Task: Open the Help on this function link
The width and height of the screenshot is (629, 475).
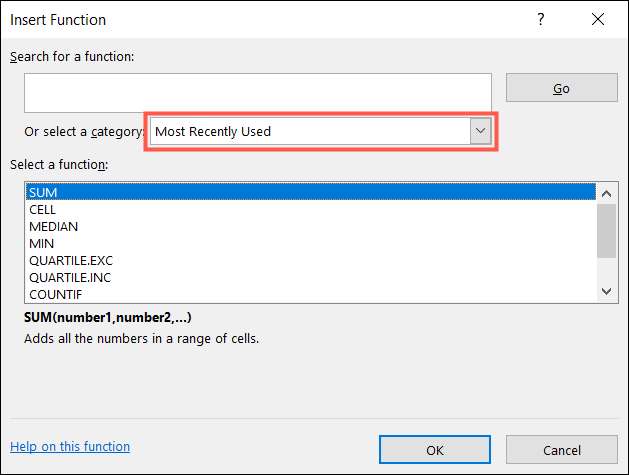Action: coord(70,447)
